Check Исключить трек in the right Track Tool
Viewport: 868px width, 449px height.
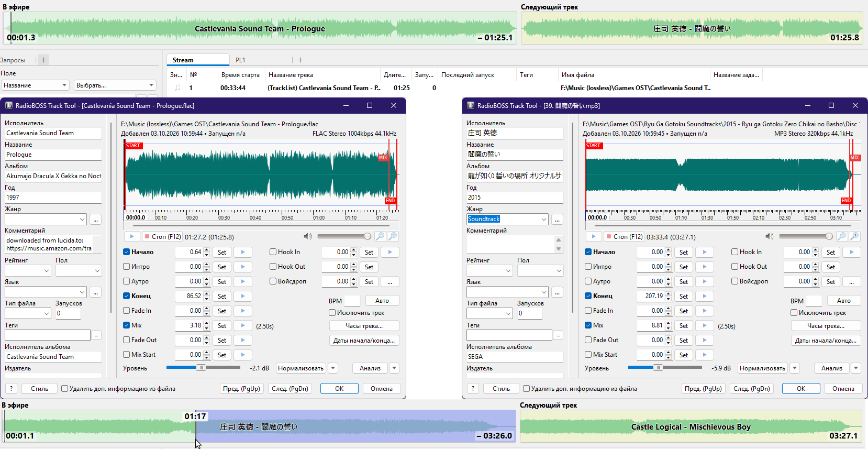(x=794, y=313)
